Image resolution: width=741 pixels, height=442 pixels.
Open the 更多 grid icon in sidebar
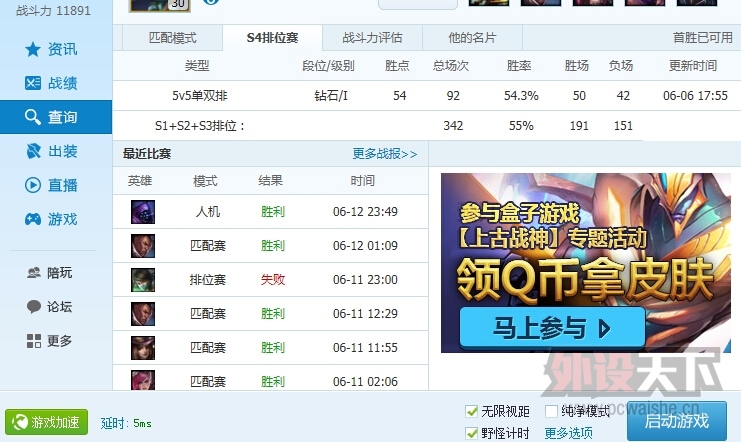[34, 341]
